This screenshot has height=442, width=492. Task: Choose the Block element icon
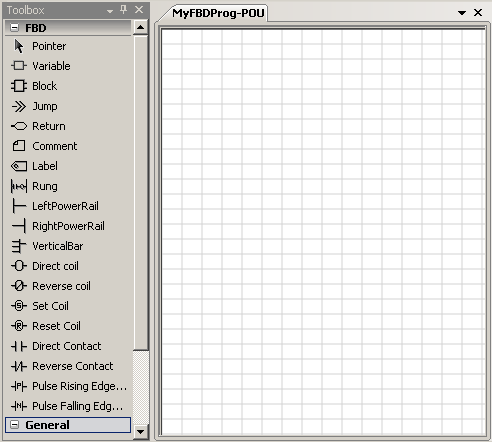tap(19, 86)
